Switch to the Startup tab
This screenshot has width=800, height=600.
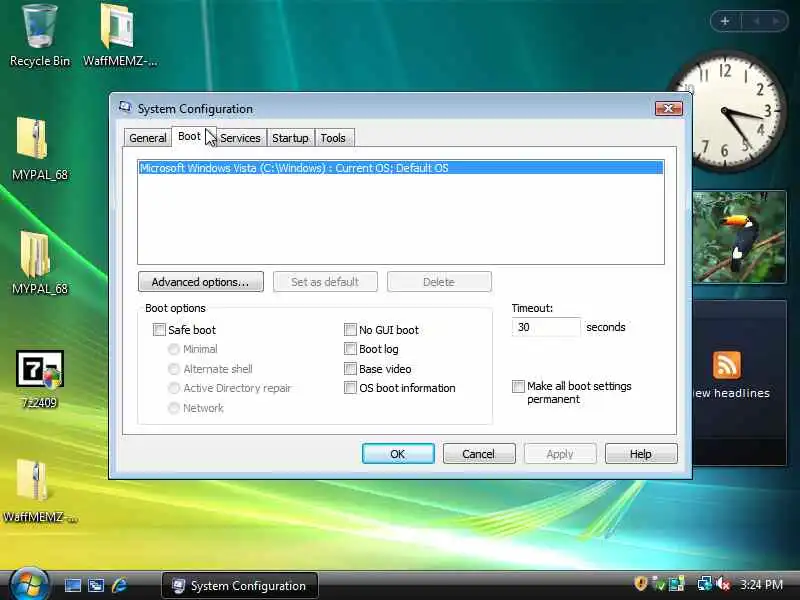click(290, 138)
